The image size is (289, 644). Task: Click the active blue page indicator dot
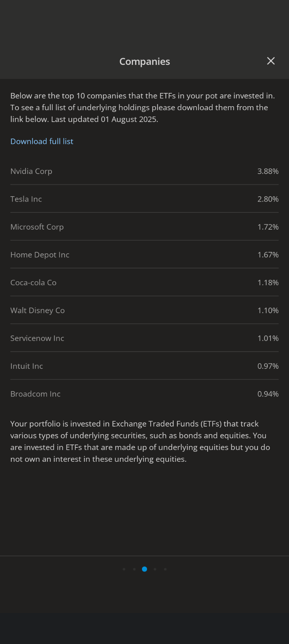pyautogui.click(x=144, y=569)
